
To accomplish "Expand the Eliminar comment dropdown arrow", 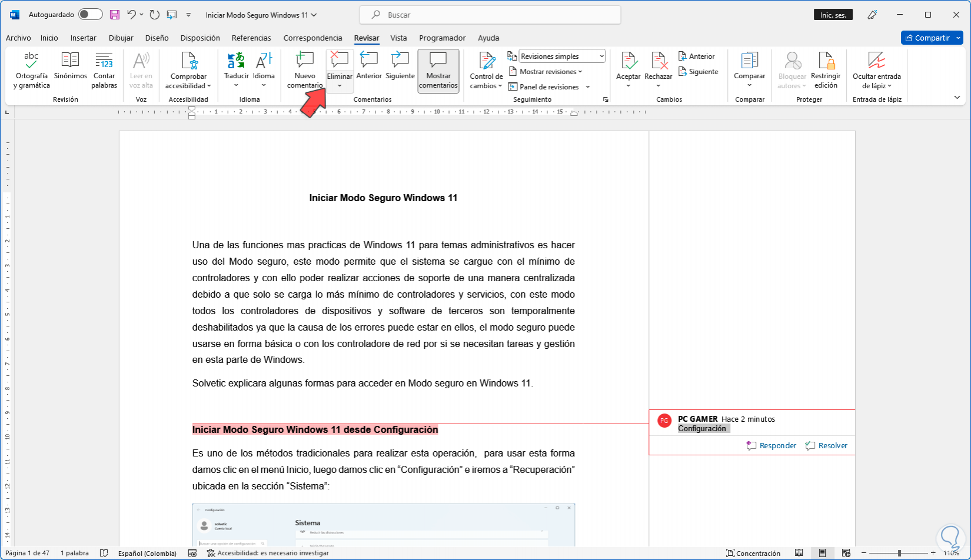I will coord(340,86).
